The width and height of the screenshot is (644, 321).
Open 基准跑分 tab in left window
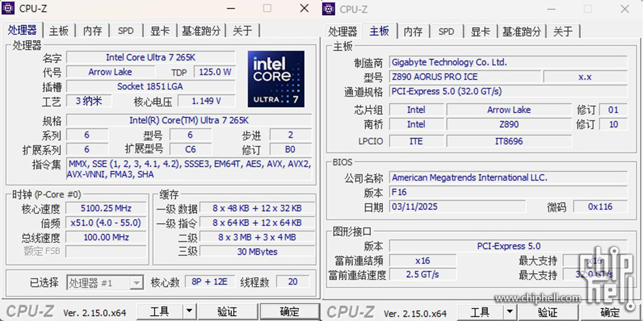[201, 31]
